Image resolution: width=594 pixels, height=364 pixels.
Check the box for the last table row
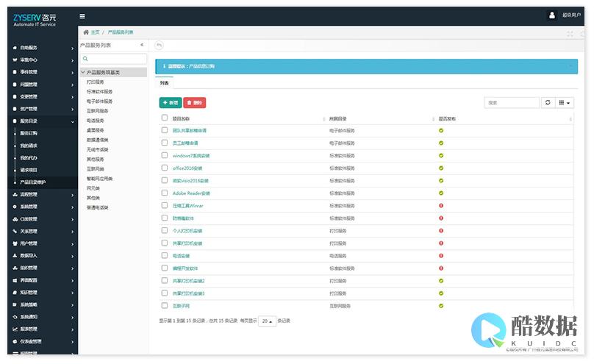[165, 305]
